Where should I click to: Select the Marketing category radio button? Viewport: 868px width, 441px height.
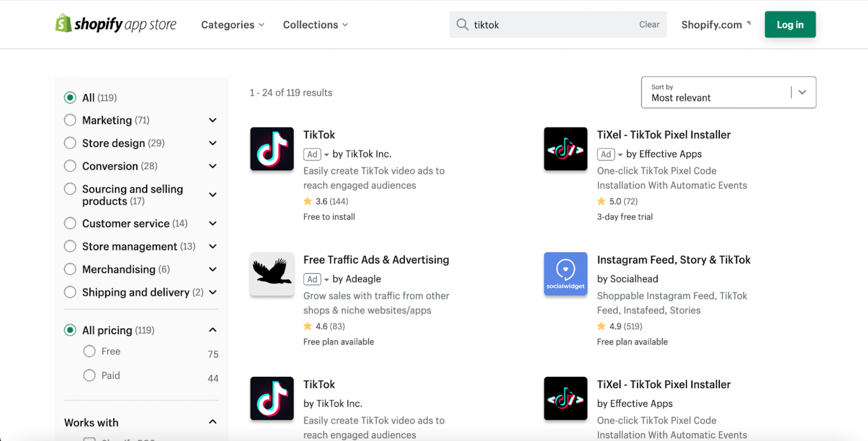point(70,120)
